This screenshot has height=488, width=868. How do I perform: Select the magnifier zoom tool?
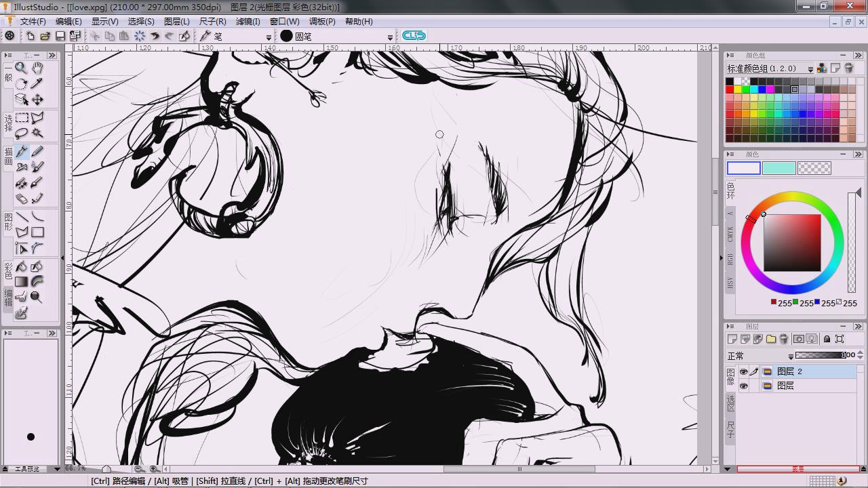tap(22, 68)
